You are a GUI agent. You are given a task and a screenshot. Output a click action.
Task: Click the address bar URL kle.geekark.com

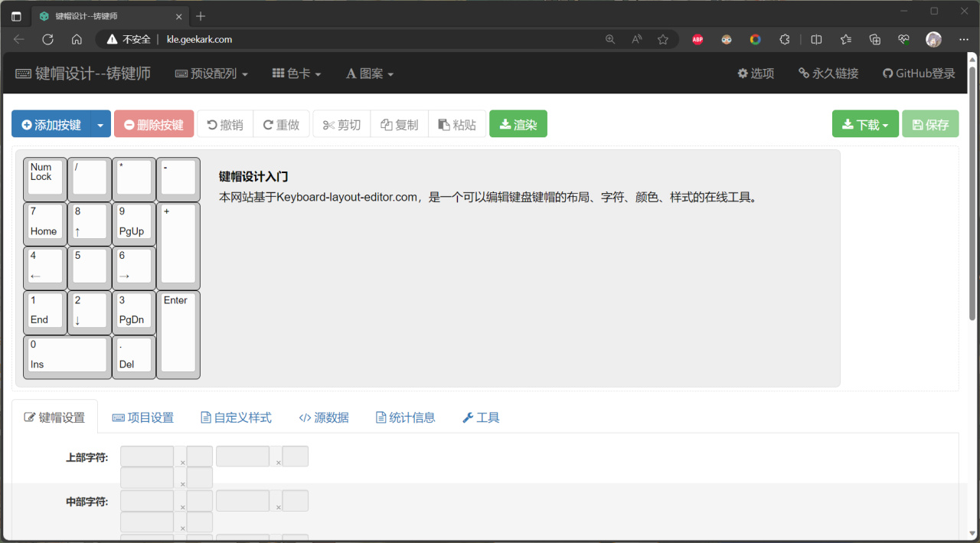click(x=199, y=39)
